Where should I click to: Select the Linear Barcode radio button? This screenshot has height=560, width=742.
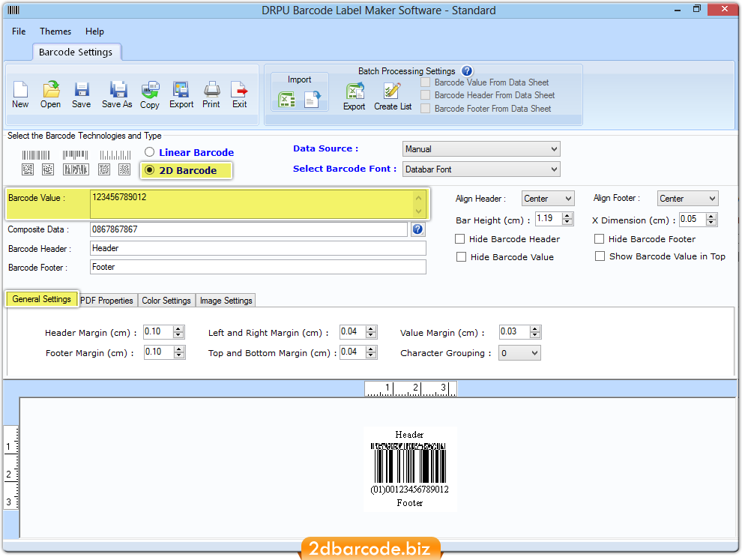150,152
